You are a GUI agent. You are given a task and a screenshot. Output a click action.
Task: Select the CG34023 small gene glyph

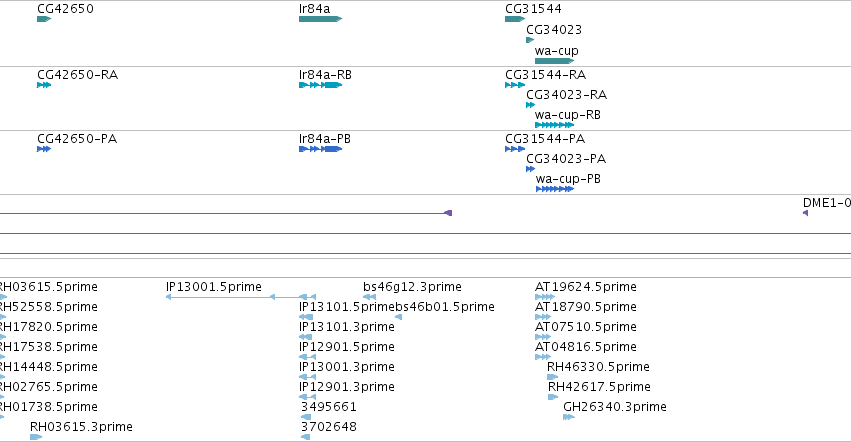click(x=530, y=40)
